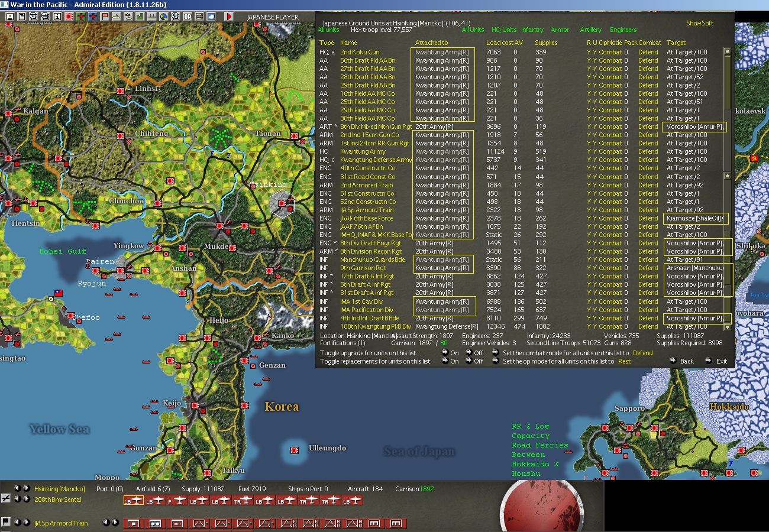Open the Manchukuo Guards Bde unit

click(372, 259)
